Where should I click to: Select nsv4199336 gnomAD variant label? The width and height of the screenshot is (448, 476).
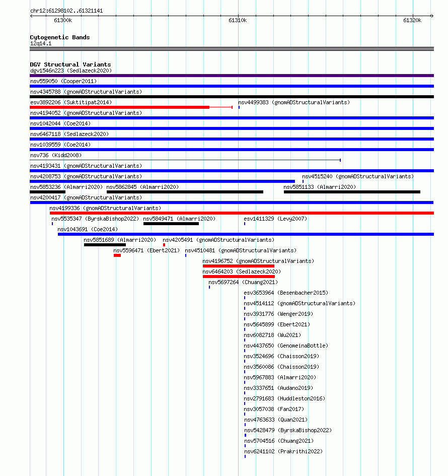coord(105,209)
